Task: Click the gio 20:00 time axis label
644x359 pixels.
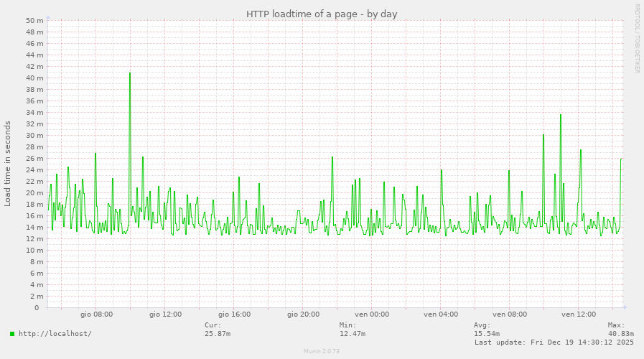Action: pos(304,314)
